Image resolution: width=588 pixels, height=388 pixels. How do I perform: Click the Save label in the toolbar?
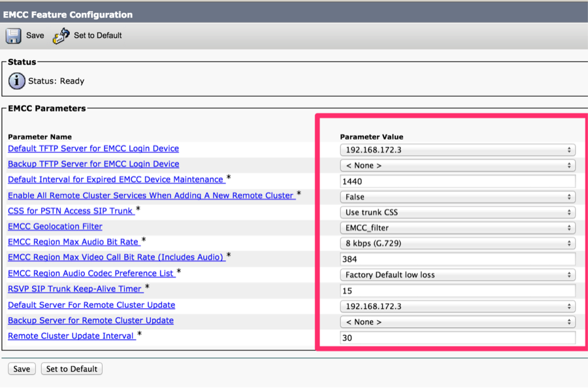35,36
